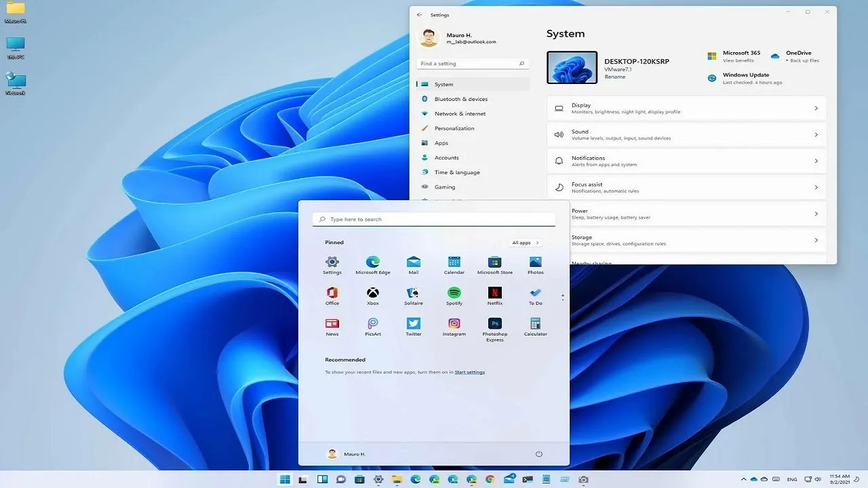Click the Rename link under the PC name

click(615, 77)
